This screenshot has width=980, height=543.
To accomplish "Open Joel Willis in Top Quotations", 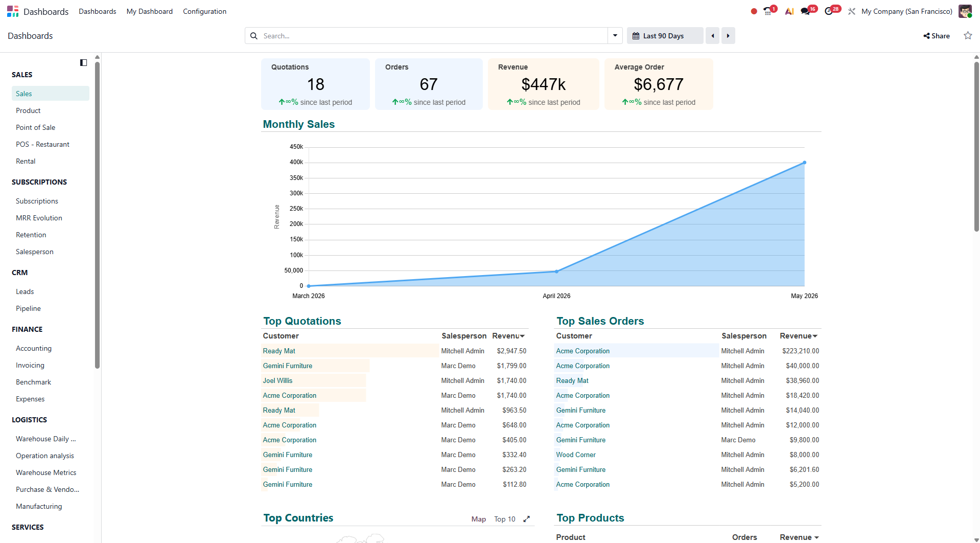I will (277, 380).
